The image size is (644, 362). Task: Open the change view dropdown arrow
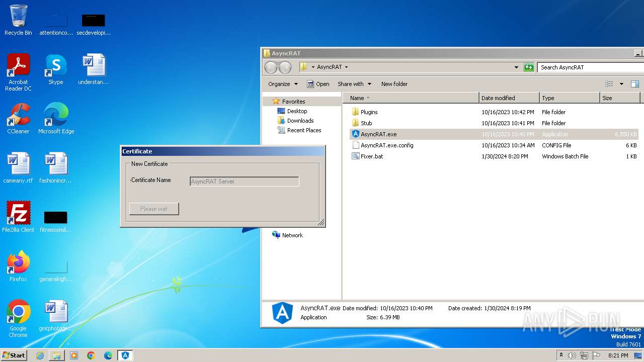pos(621,84)
